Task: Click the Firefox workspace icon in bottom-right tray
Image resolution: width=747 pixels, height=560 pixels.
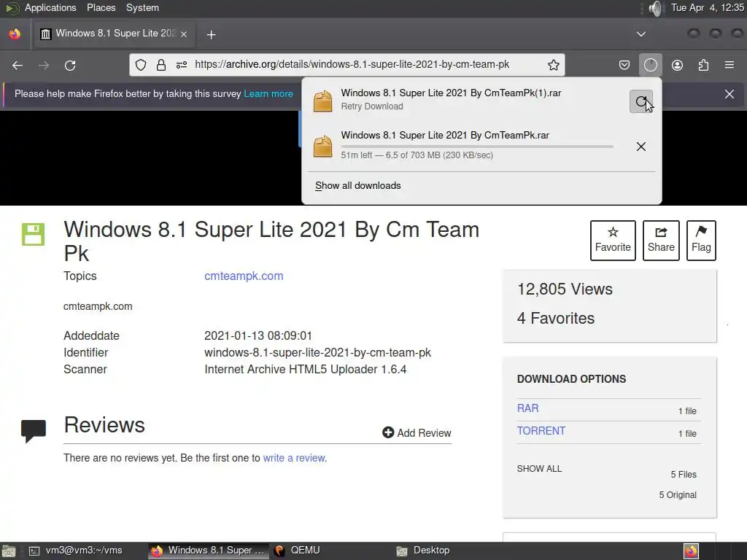Action: click(691, 551)
